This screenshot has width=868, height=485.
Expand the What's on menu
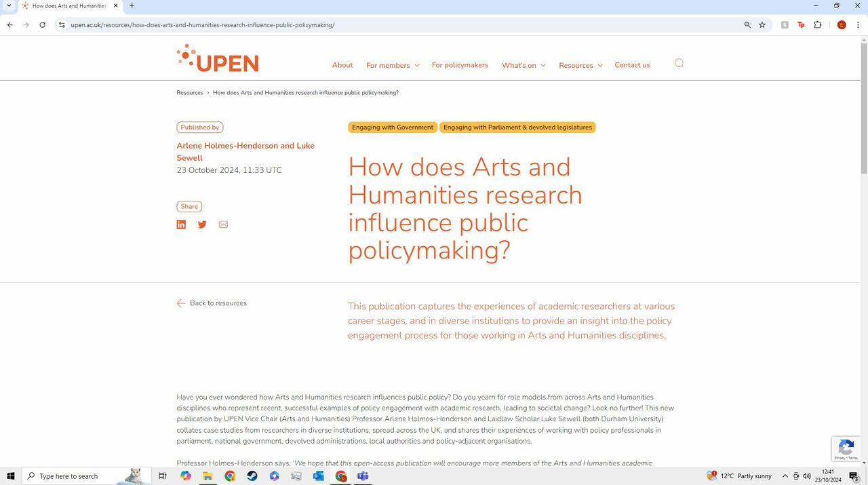523,66
